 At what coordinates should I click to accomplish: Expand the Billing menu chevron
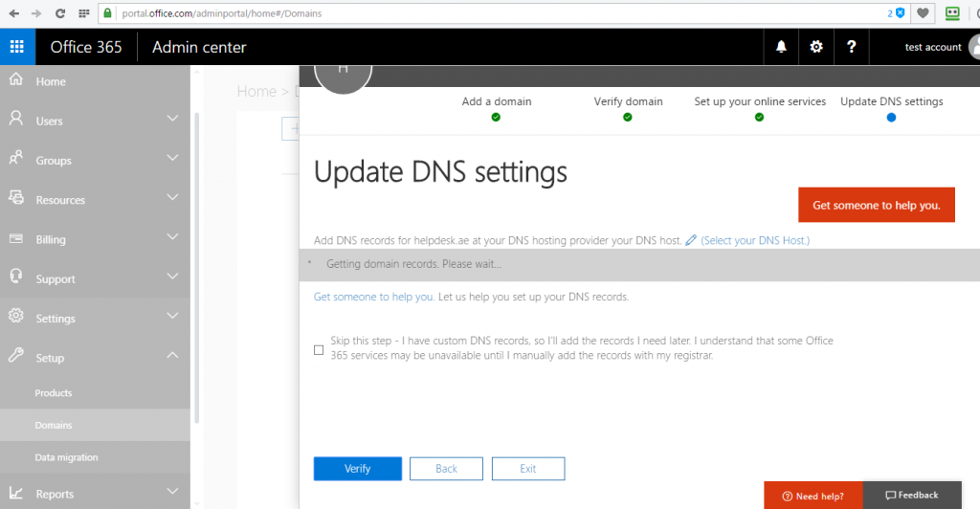coord(172,236)
